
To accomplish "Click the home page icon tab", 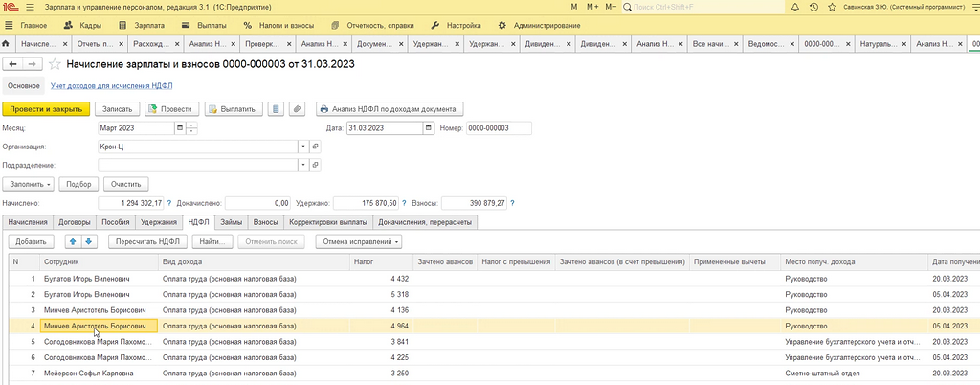I will 7,44.
